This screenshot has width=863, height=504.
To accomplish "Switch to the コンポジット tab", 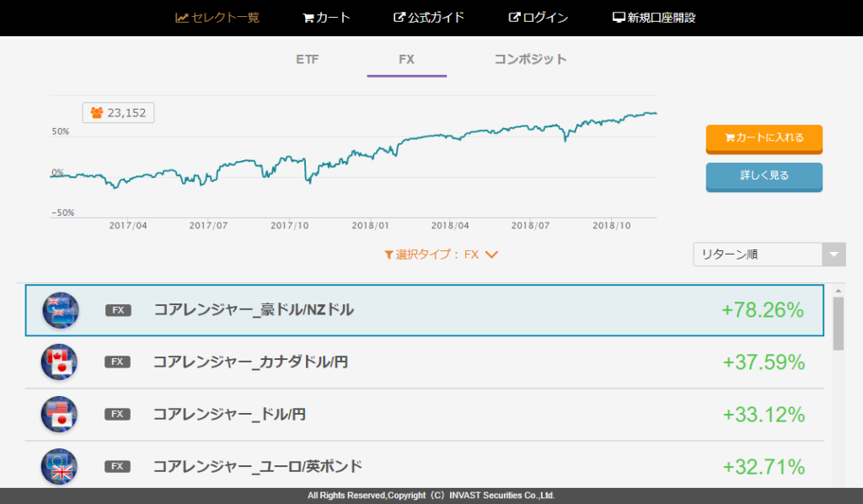I will pyautogui.click(x=530, y=60).
